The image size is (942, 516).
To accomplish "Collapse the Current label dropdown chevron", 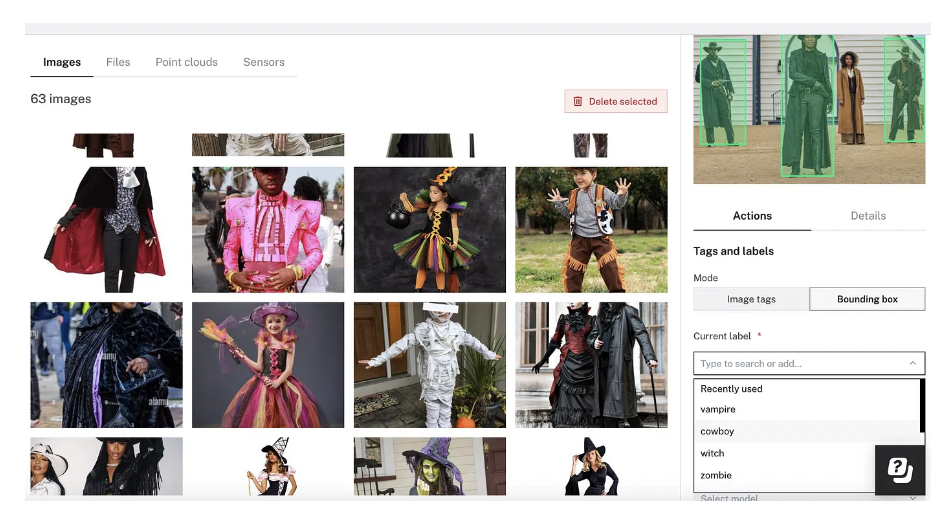I will pyautogui.click(x=913, y=363).
